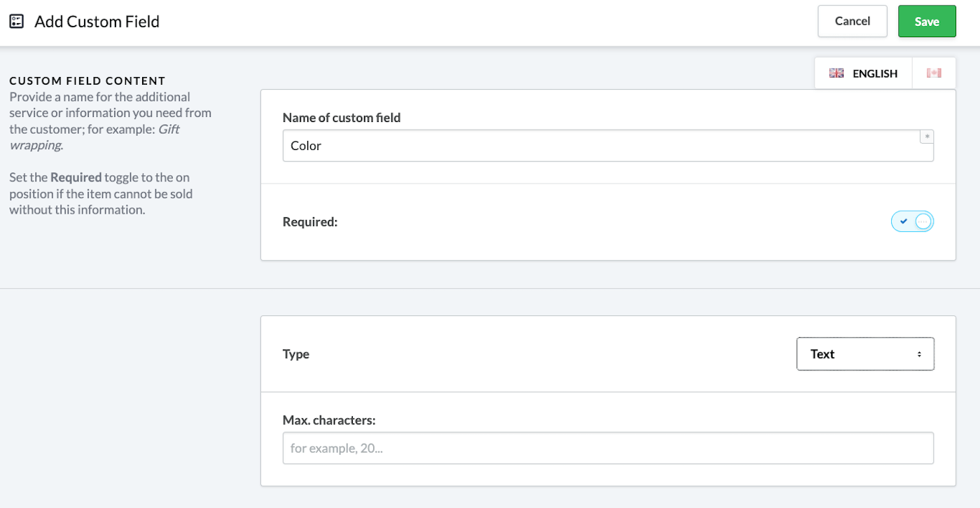The width and height of the screenshot is (980, 508).
Task: Toggle the Required switch
Action: [x=912, y=221]
